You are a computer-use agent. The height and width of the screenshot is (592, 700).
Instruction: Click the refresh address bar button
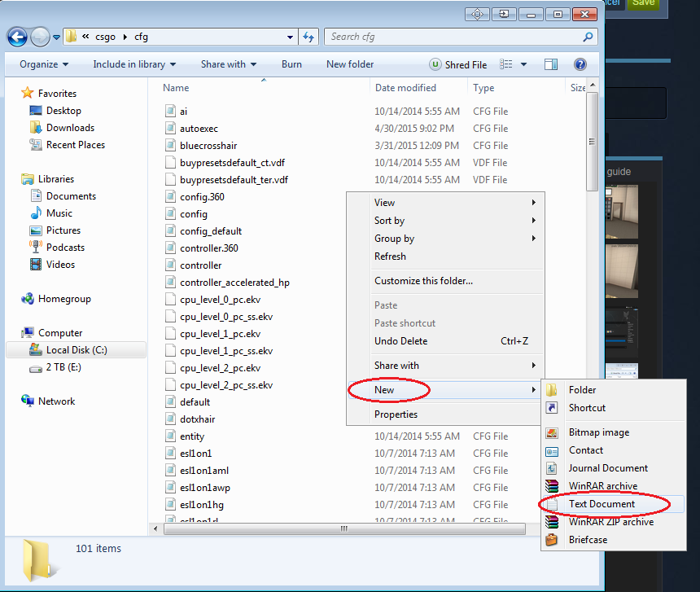coord(308,37)
